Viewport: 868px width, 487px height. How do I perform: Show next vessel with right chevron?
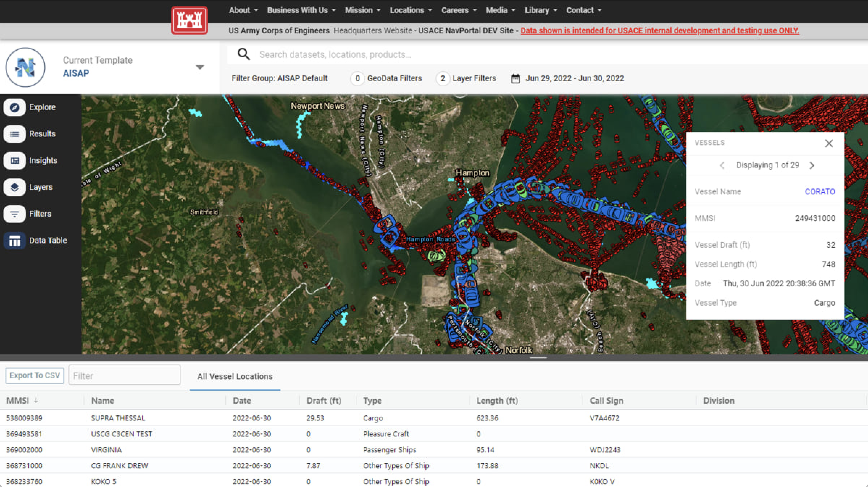[x=812, y=165]
